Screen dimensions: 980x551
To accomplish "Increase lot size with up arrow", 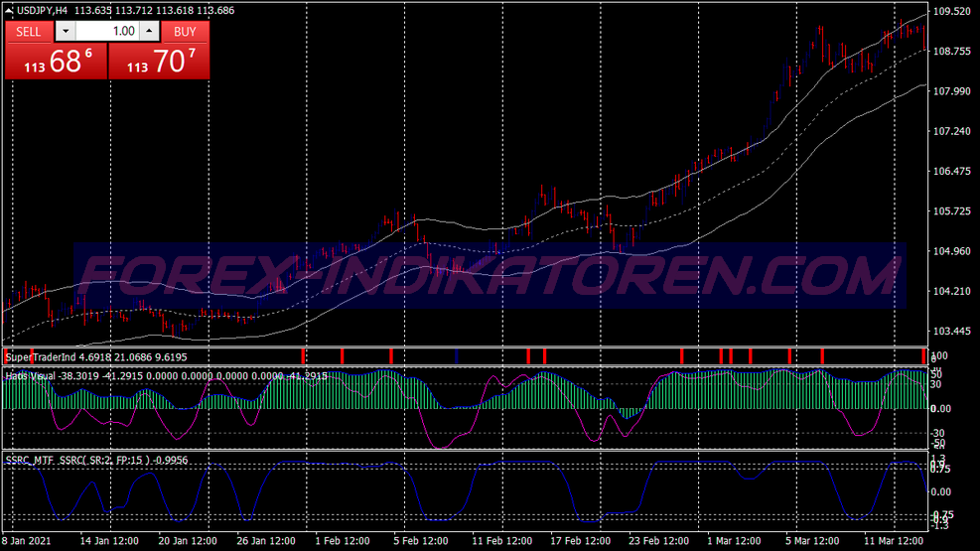I will tap(149, 31).
